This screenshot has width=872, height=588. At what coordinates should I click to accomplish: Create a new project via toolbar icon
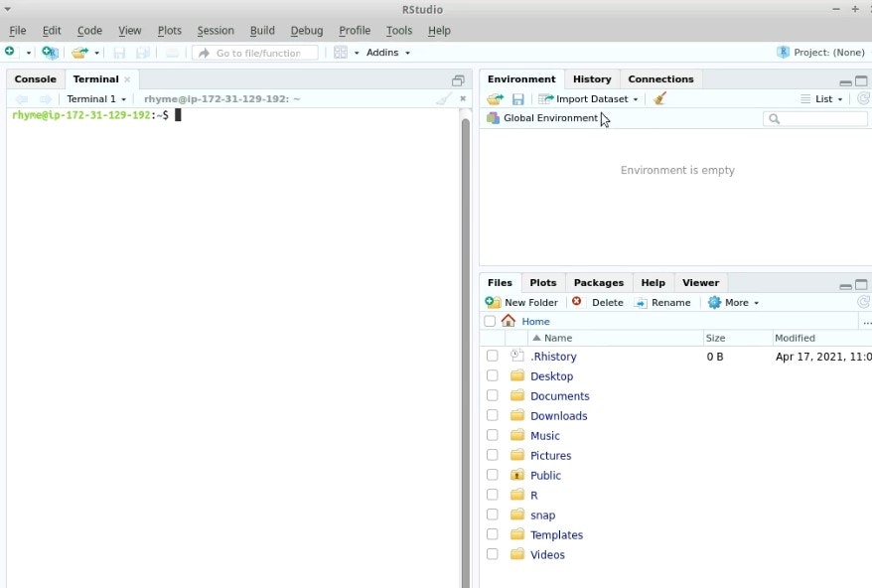50,53
